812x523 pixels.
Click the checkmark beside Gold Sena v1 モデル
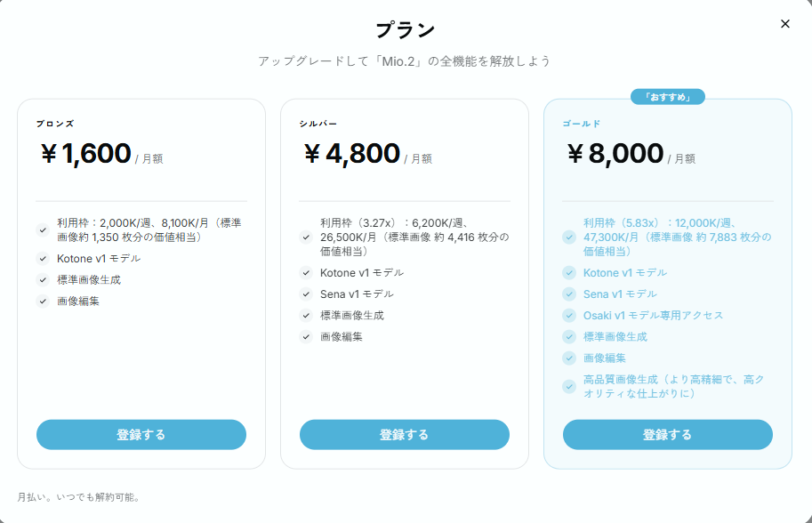pos(569,294)
